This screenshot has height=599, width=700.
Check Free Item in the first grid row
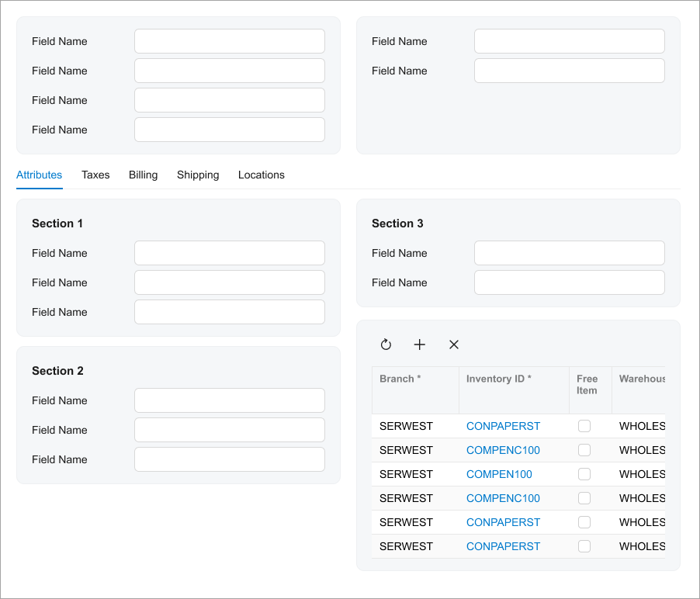(584, 426)
